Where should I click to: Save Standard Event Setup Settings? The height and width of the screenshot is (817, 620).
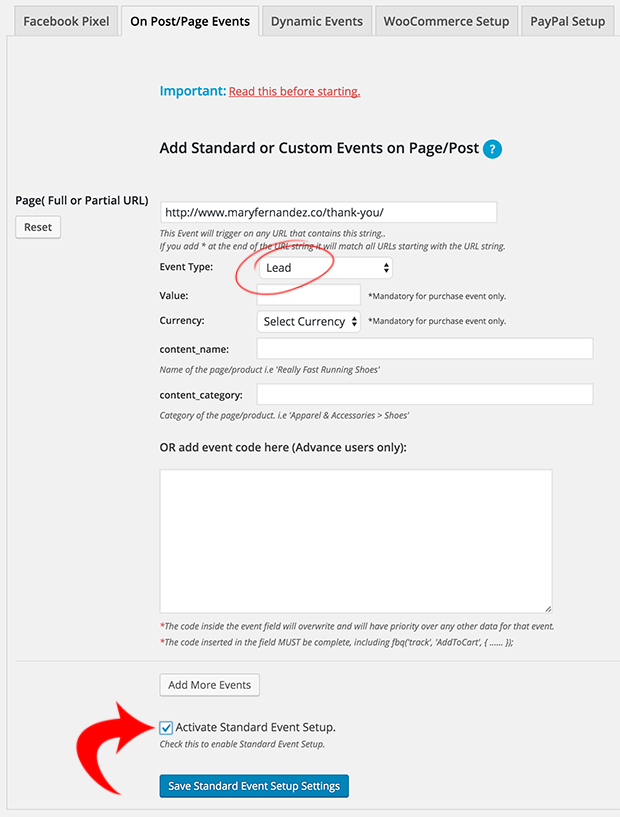pyautogui.click(x=254, y=786)
